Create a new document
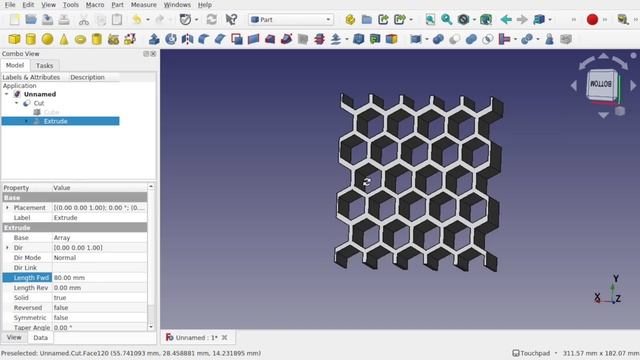This screenshot has height=360, width=640. pos(15,20)
